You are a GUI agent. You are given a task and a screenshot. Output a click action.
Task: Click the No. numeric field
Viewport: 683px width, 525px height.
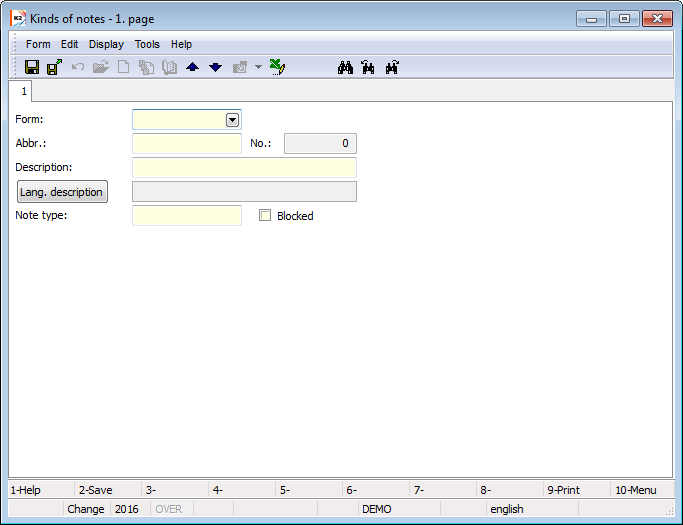(320, 143)
